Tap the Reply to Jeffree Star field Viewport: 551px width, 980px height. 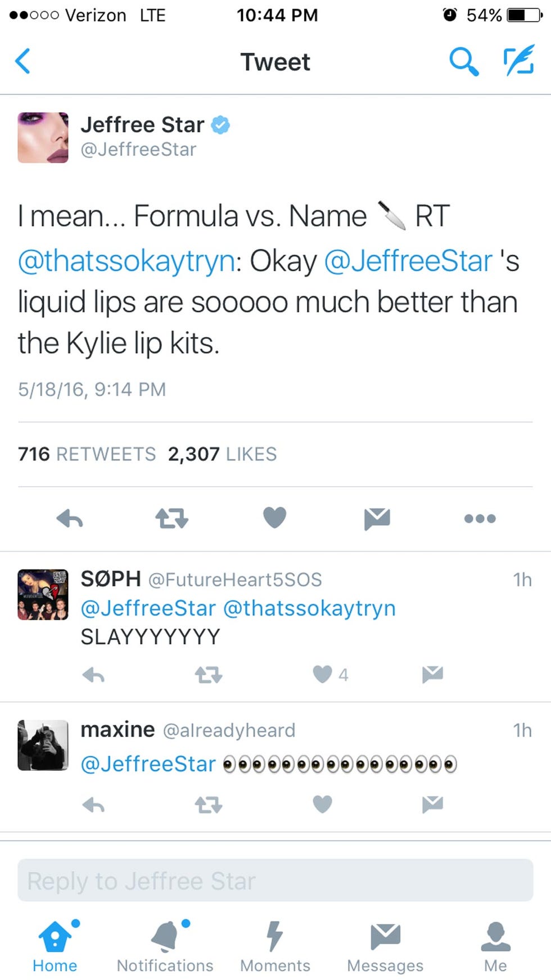(x=275, y=880)
